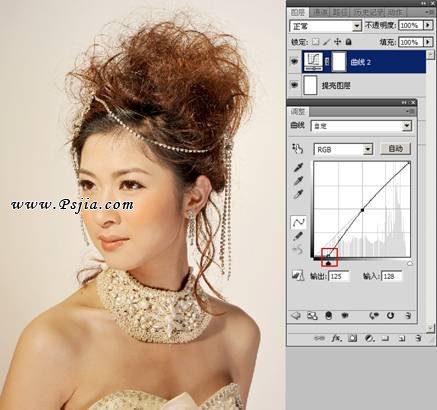Hide the 曲线 2 layer via eye icon
The height and width of the screenshot is (410, 437).
click(x=294, y=62)
